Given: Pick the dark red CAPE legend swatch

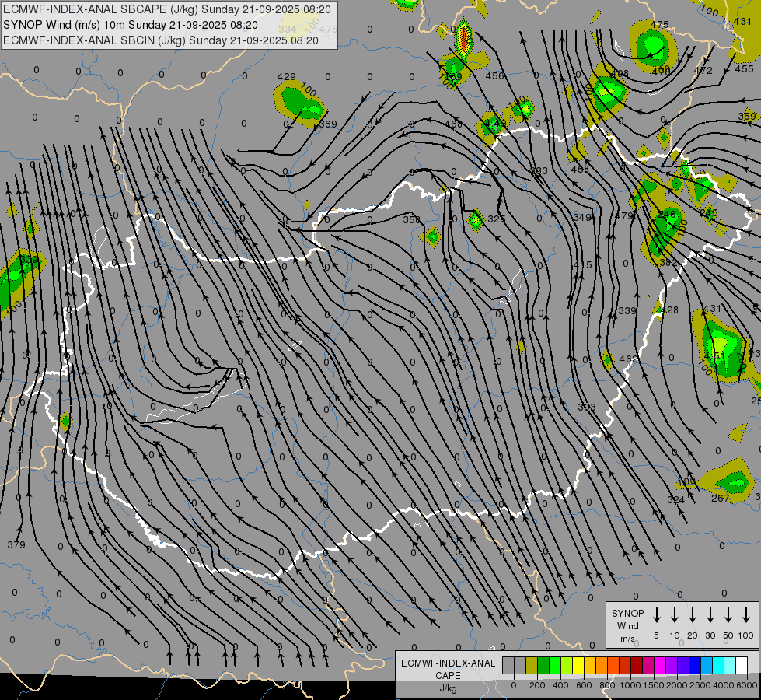Looking at the screenshot, I should pyautogui.click(x=637, y=665).
